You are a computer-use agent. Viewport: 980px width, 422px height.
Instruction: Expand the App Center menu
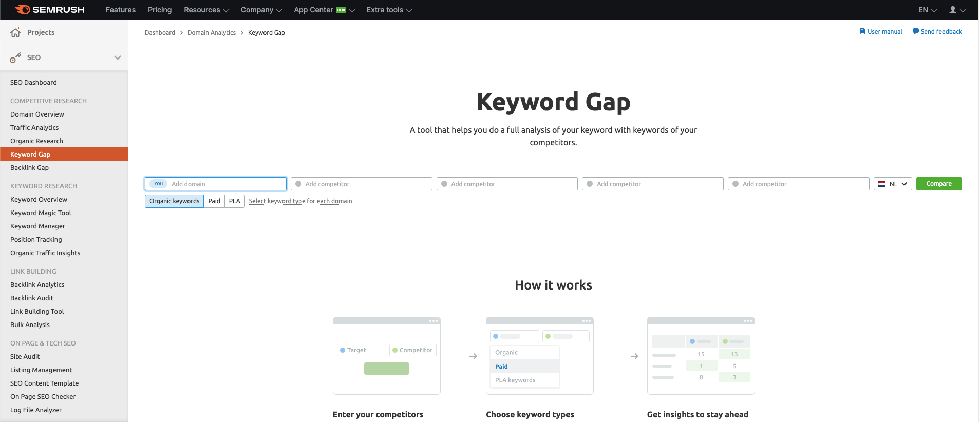324,10
